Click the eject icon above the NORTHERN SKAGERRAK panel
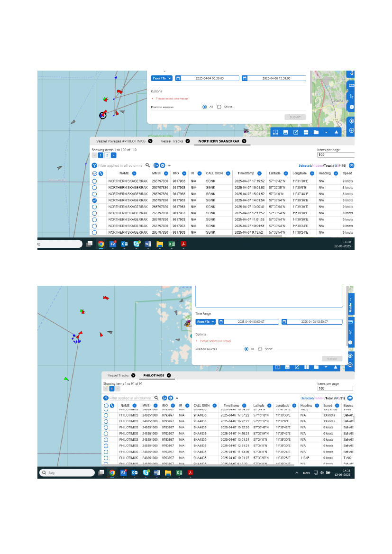The width and height of the screenshot is (392, 554). click(337, 132)
